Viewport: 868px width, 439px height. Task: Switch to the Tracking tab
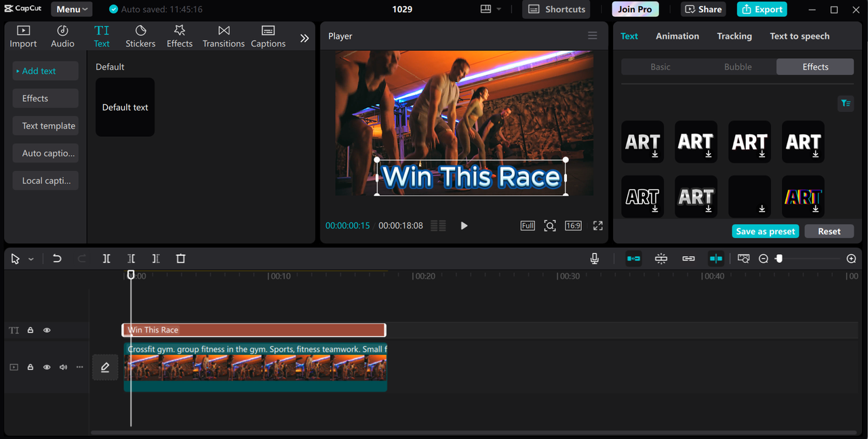tap(734, 36)
